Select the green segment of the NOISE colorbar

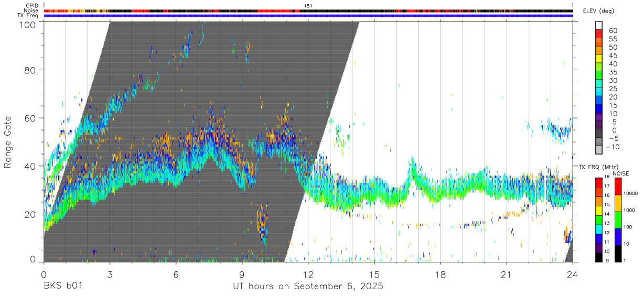pos(617,219)
